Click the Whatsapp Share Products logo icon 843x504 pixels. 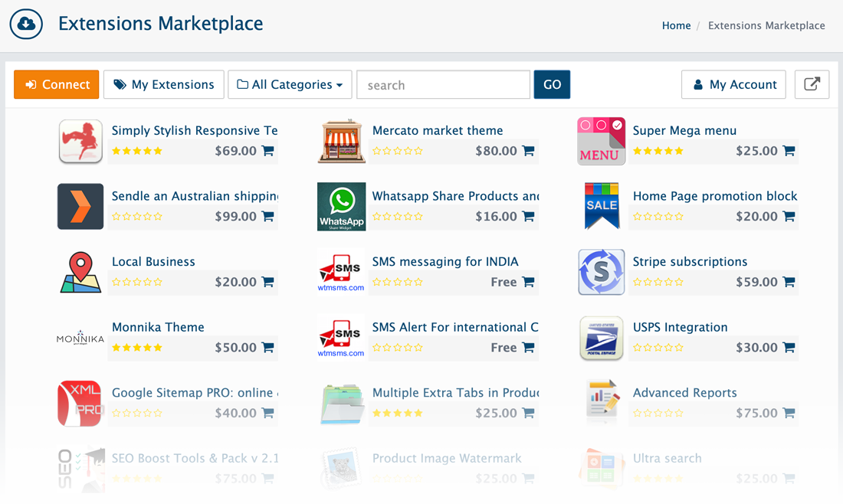click(x=342, y=207)
